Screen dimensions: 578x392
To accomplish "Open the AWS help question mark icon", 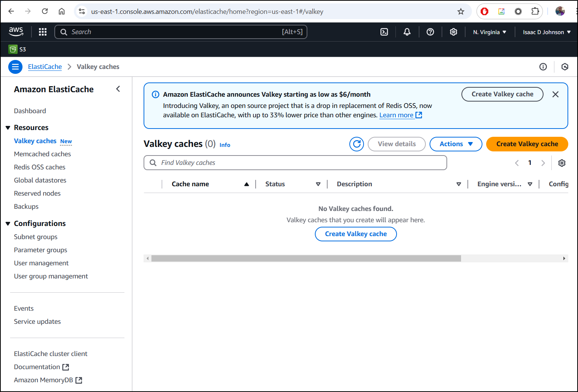I will (x=430, y=32).
